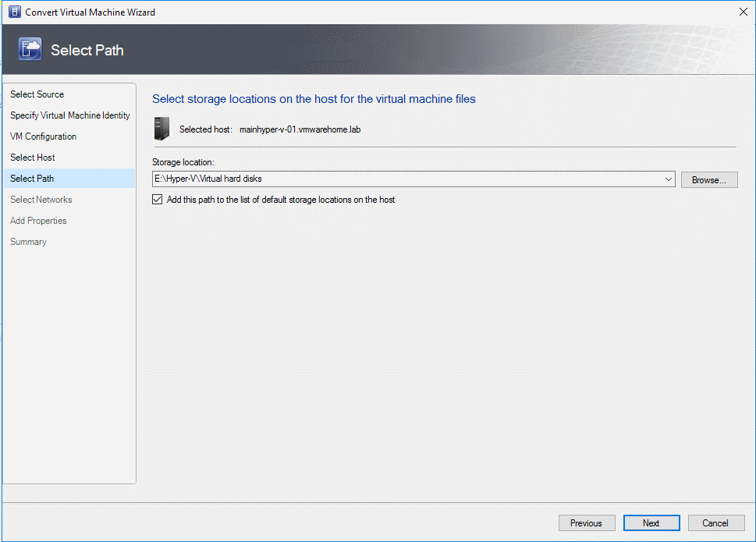This screenshot has width=756, height=542.
Task: Click the server host icon
Action: (x=162, y=129)
